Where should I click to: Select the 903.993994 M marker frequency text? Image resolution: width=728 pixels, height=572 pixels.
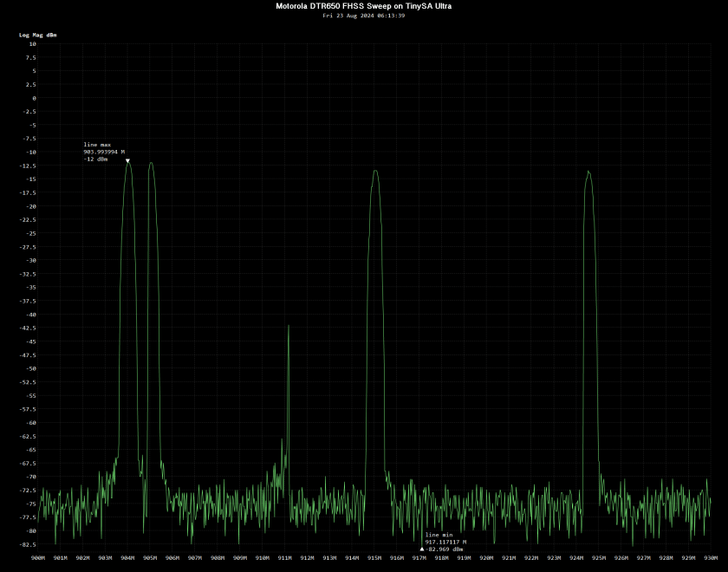104,152
